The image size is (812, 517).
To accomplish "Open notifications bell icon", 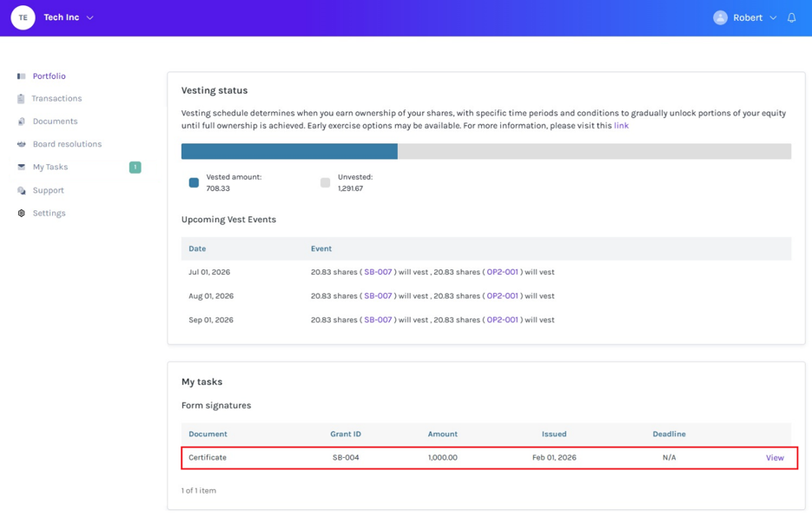I will (791, 17).
